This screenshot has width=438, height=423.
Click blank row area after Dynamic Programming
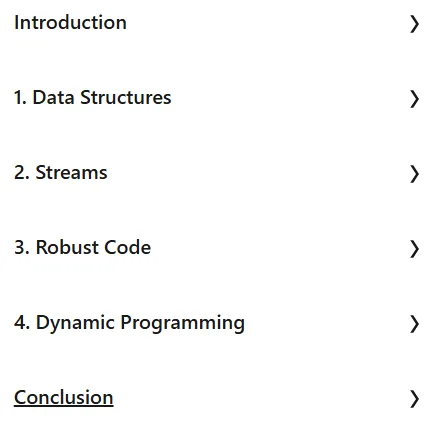pos(327,323)
